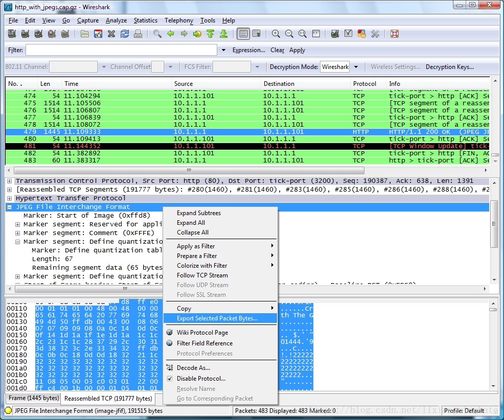The image size is (504, 420).
Task: Open the Statistics menu
Action: 145,20
